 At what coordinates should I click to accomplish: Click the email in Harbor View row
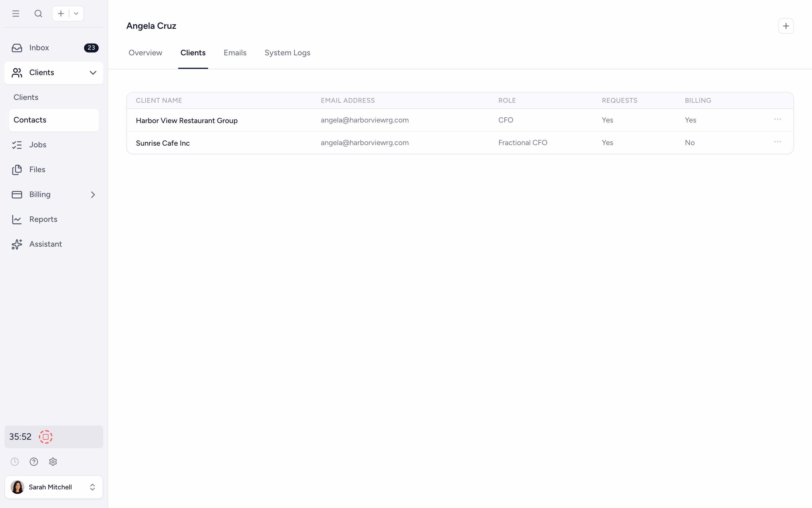click(365, 120)
